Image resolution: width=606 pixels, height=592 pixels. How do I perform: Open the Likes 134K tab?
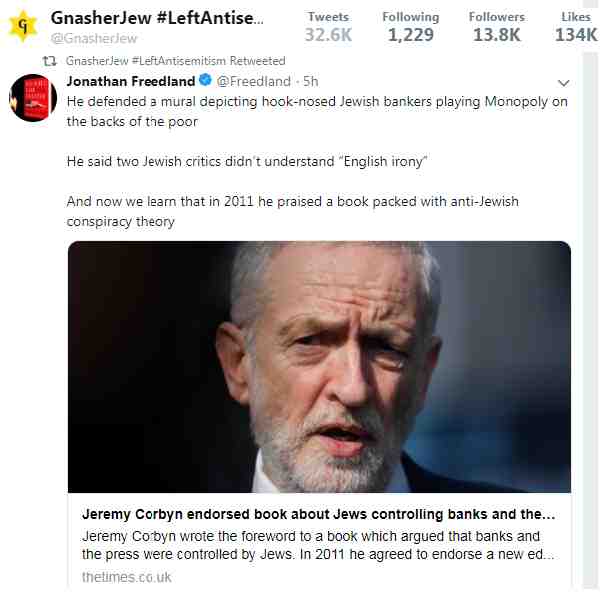576,27
